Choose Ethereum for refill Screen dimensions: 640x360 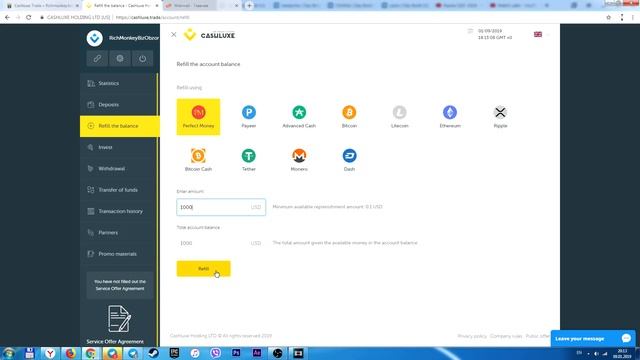point(450,117)
